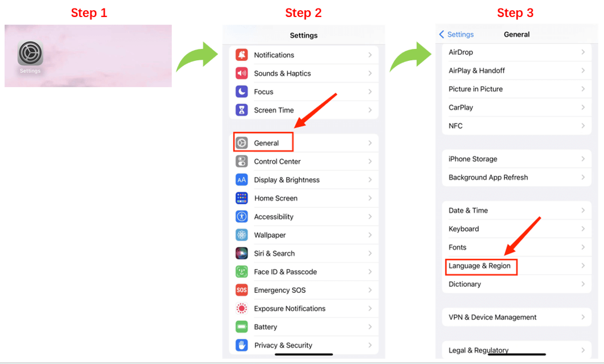Expand the Wallpaper row chevron
604x364 pixels.
370,235
